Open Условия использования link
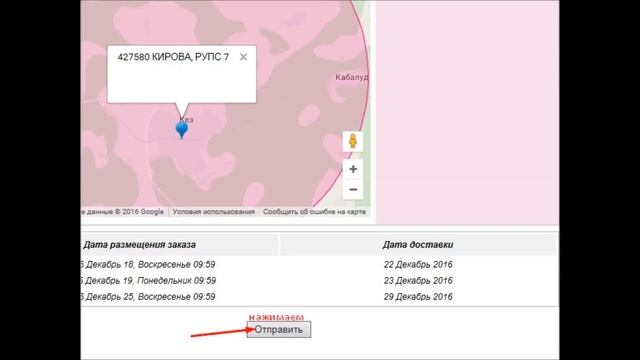640x360 pixels. (213, 212)
